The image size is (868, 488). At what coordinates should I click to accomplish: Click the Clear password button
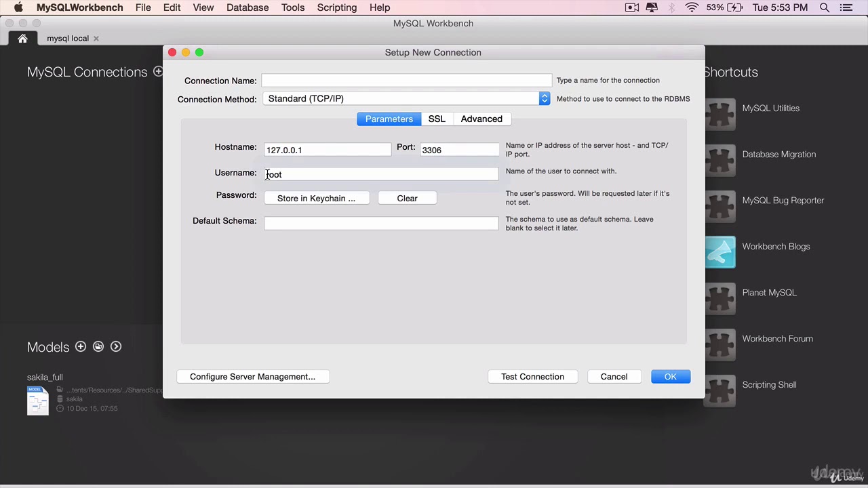[407, 198]
